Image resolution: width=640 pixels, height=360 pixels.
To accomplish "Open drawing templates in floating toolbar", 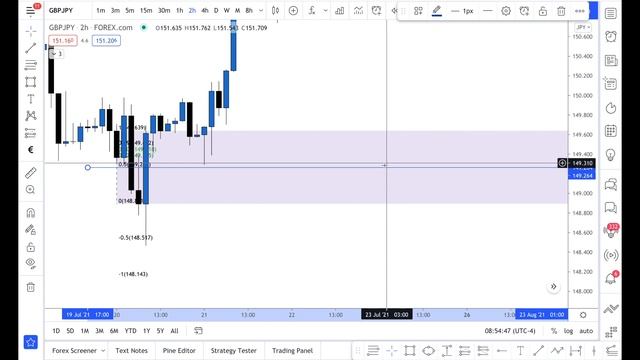I will tap(418, 11).
